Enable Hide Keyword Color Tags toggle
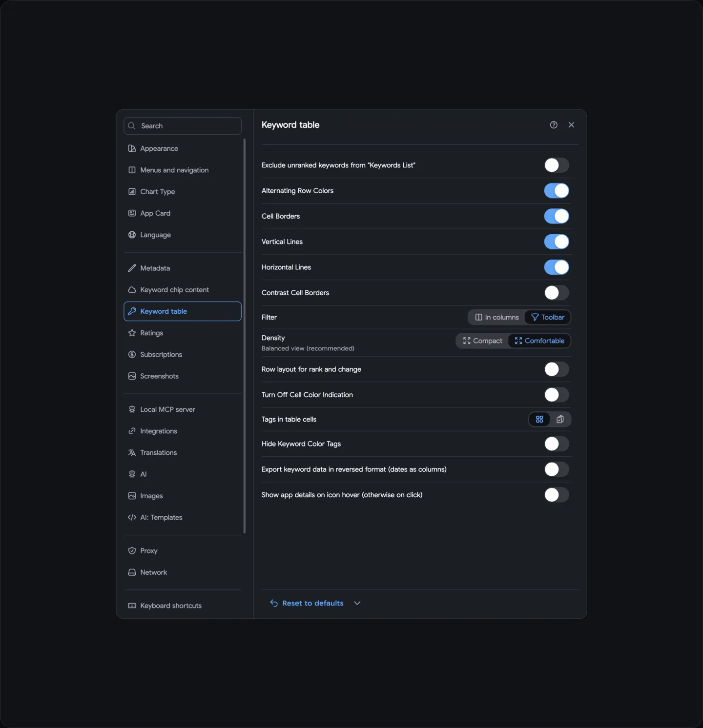This screenshot has width=703, height=728. [x=557, y=444]
